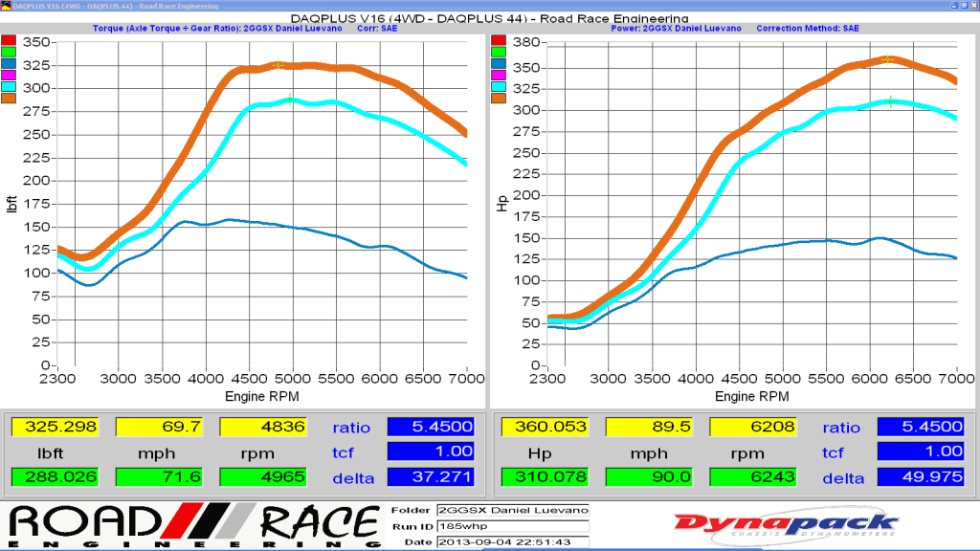Click power delta value 49.975
The width and height of the screenshot is (980, 551).
coord(921,476)
